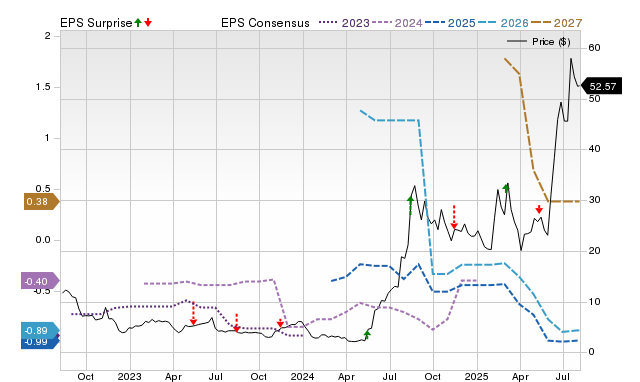Select the red EPS miss arrow near November 2024
Image resolution: width=640 pixels, height=382 pixels.
tap(454, 218)
